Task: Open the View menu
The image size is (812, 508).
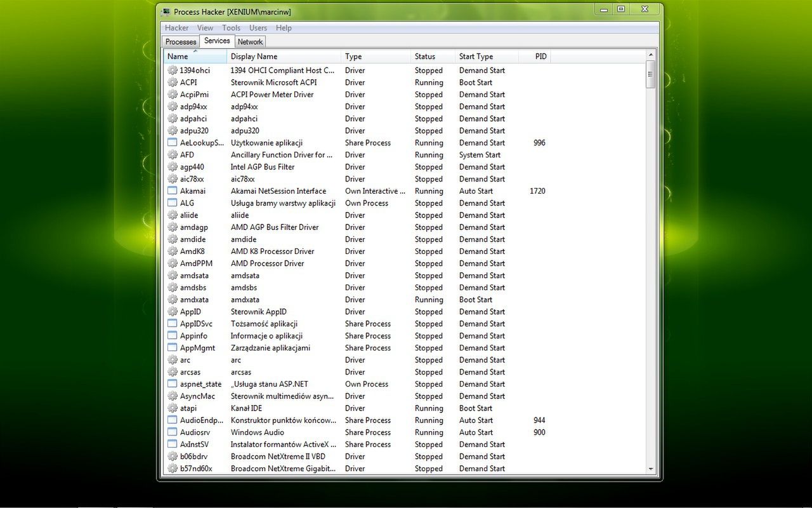Action: pos(205,28)
